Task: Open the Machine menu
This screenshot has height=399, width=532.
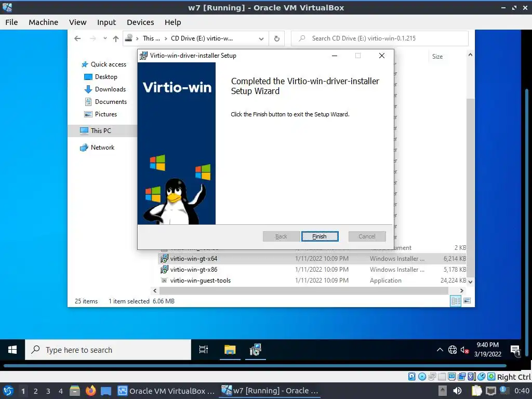Action: pyautogui.click(x=44, y=22)
